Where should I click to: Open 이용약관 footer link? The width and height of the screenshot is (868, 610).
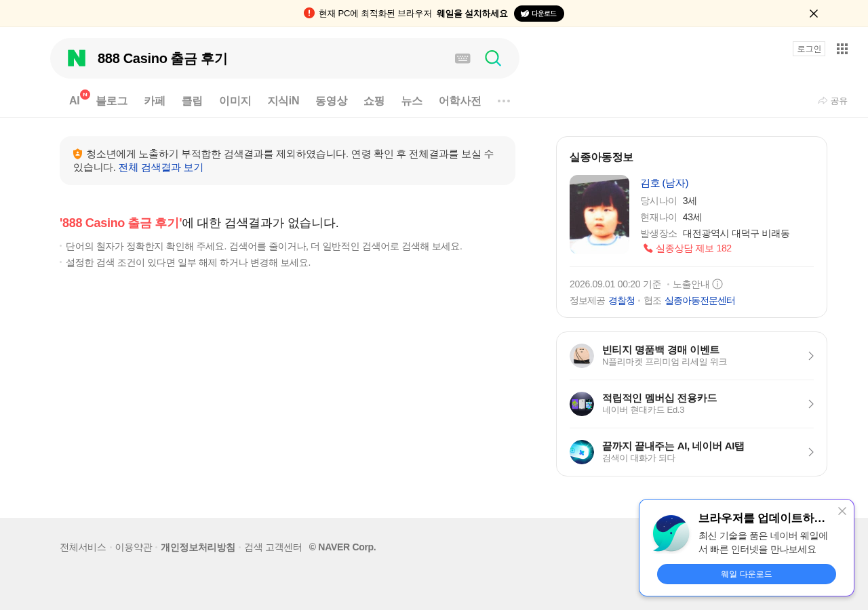[134, 547]
